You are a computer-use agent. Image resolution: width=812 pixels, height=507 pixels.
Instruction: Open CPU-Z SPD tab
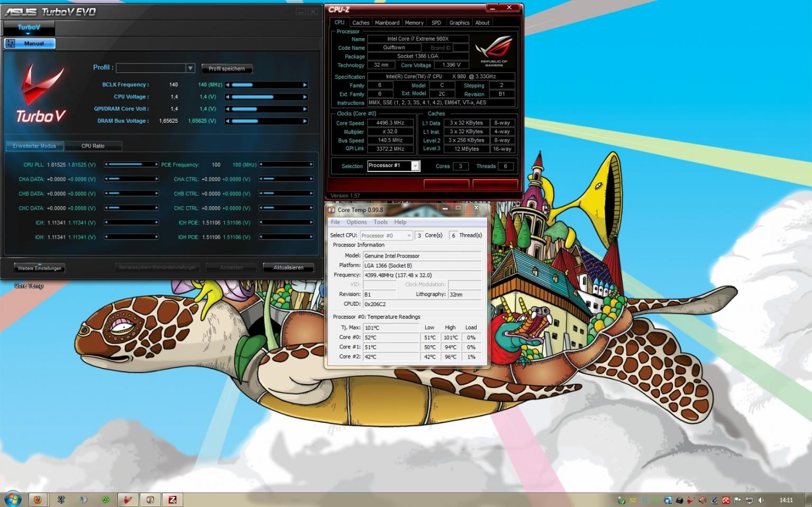click(436, 23)
